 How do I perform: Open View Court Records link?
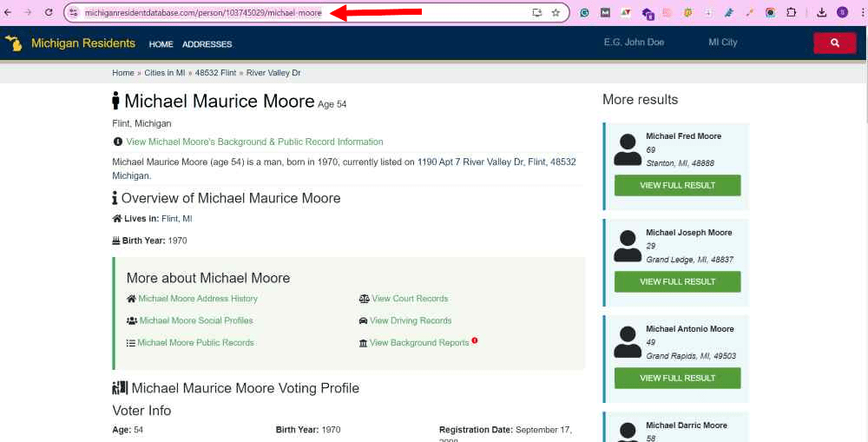pos(410,299)
